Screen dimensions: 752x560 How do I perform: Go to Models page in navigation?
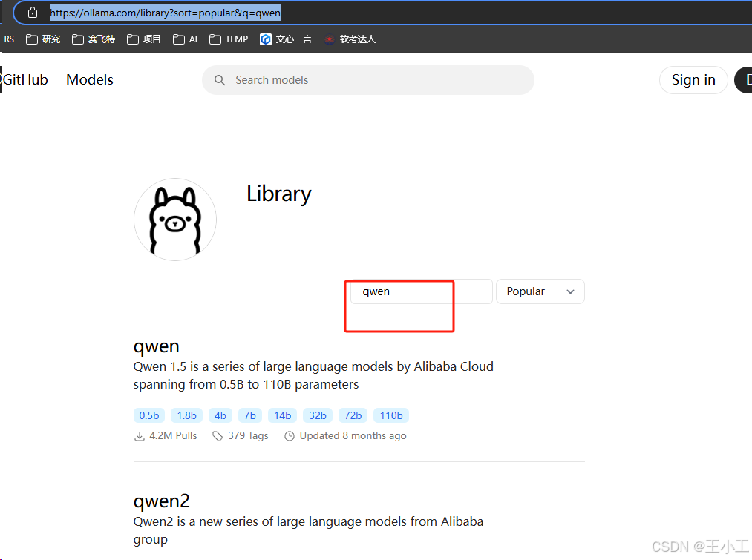pos(90,79)
